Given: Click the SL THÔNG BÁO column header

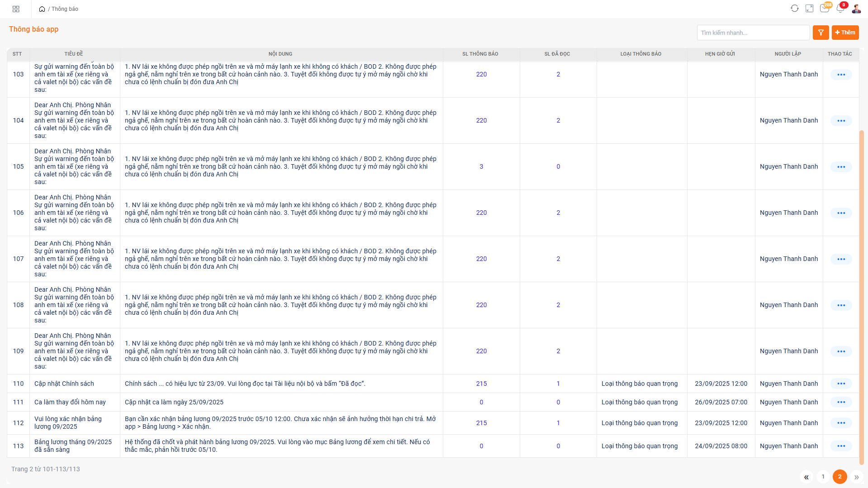Looking at the screenshot, I should pyautogui.click(x=480, y=54).
